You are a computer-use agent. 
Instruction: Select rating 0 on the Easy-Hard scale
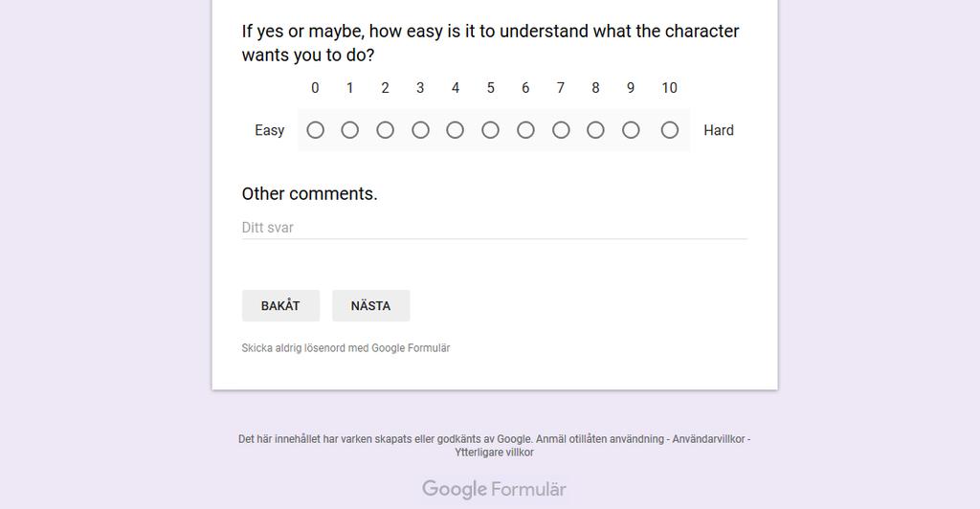point(315,130)
